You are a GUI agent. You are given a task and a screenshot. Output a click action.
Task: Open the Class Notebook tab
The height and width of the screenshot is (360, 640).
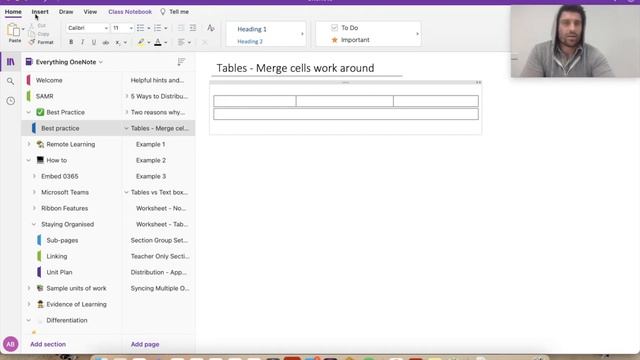coord(130,12)
